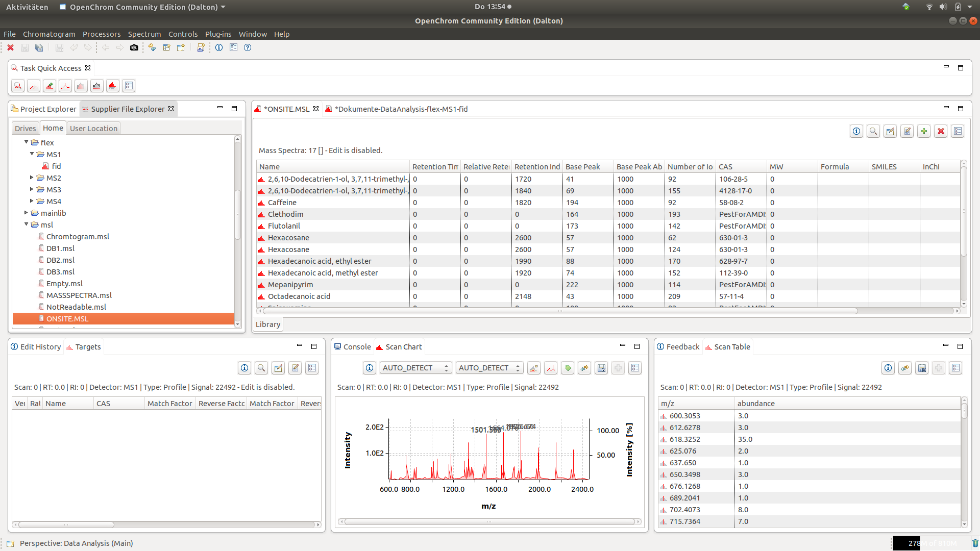Toggle info display in Scan Table toolbar

[x=888, y=368]
